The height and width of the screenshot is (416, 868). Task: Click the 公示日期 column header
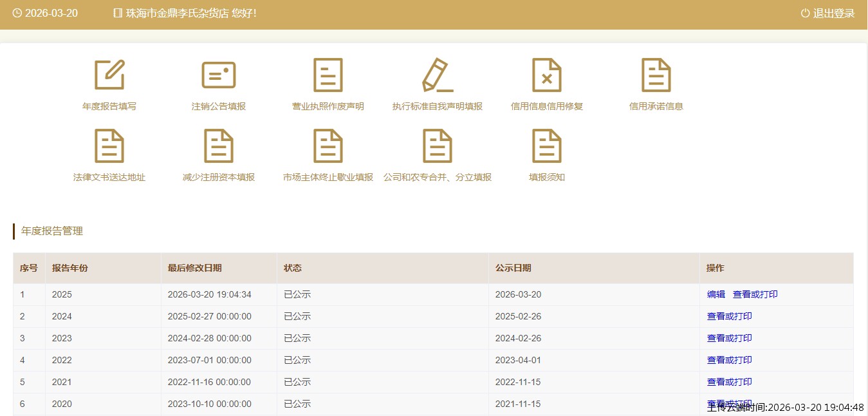pos(513,268)
